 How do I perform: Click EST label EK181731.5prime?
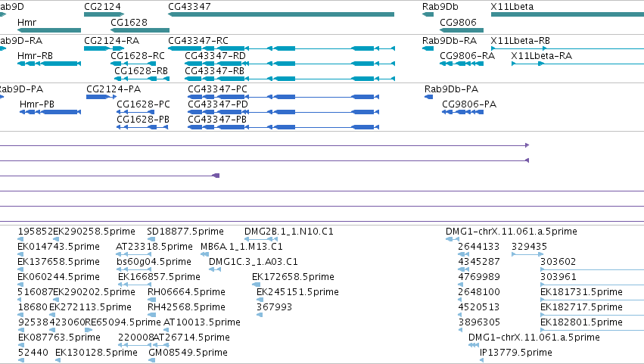[581, 292]
